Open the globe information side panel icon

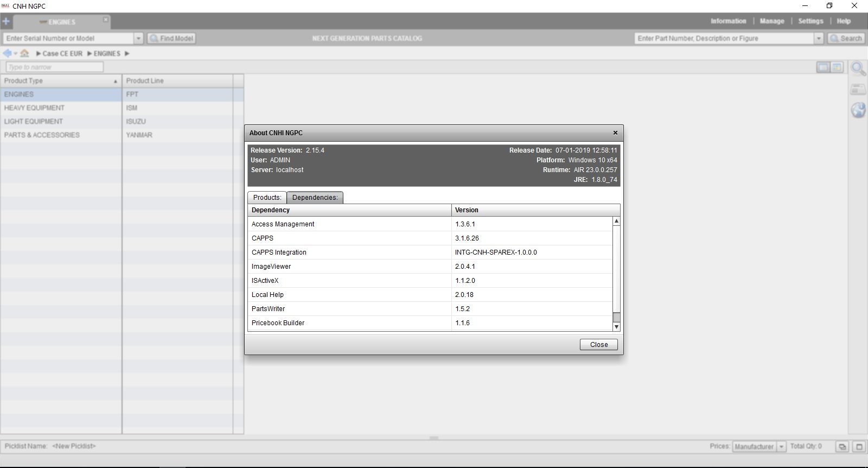(858, 110)
